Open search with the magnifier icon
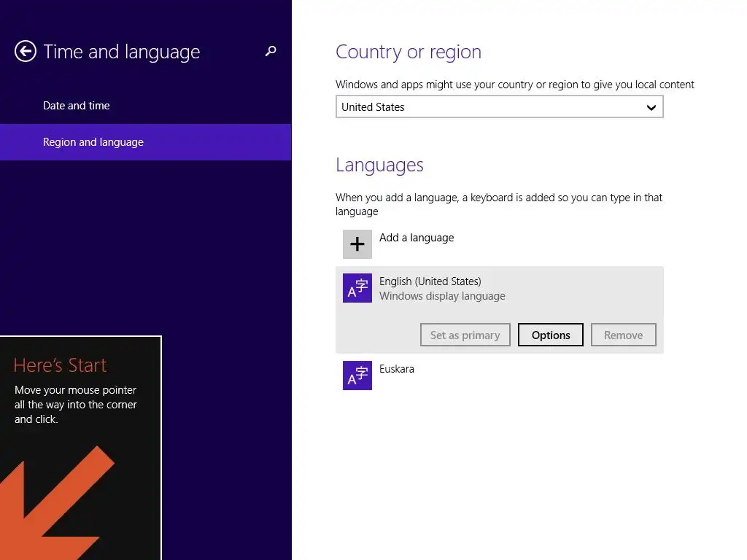Viewport: 747px width, 560px height. click(x=271, y=51)
